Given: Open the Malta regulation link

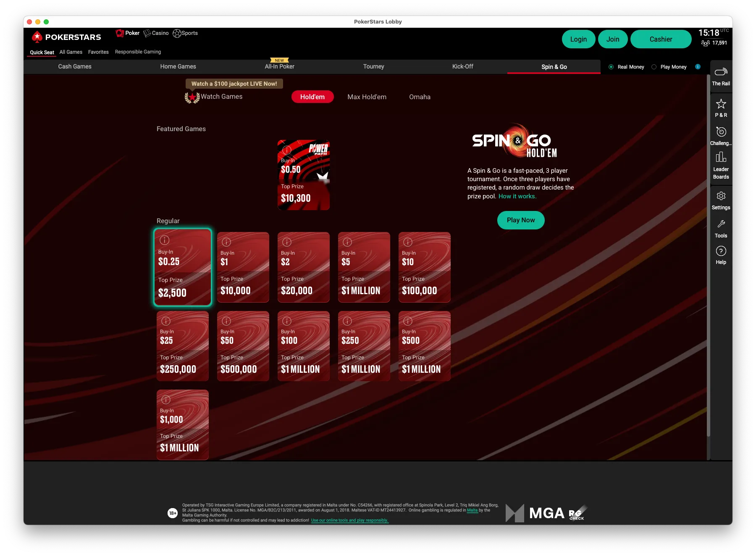Looking at the screenshot, I should pos(472,510).
